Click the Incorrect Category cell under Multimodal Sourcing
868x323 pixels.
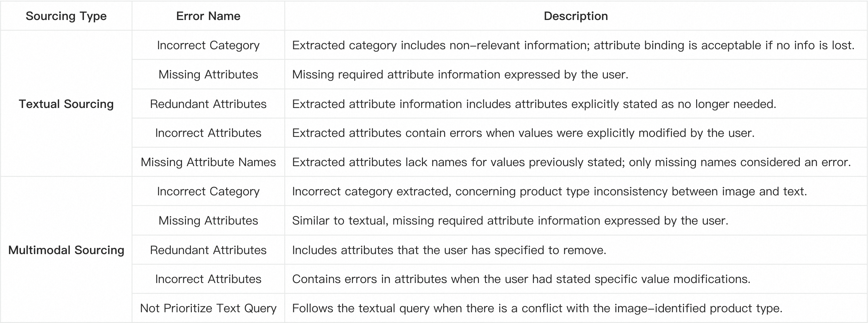coord(208,191)
